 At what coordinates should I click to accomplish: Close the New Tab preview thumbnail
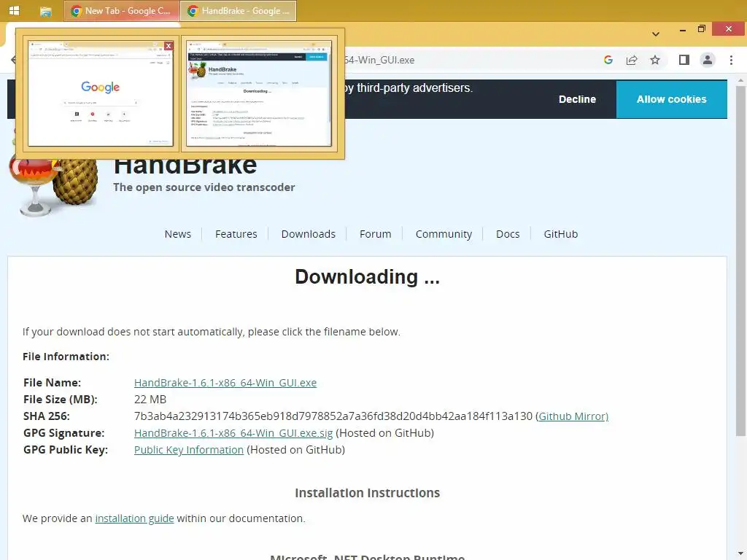169,46
